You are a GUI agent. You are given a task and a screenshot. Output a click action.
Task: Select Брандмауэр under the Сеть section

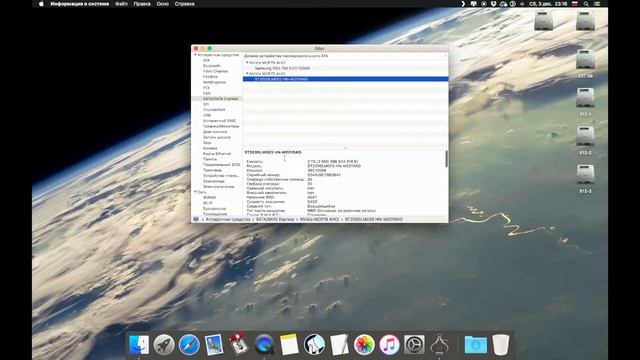point(214,209)
